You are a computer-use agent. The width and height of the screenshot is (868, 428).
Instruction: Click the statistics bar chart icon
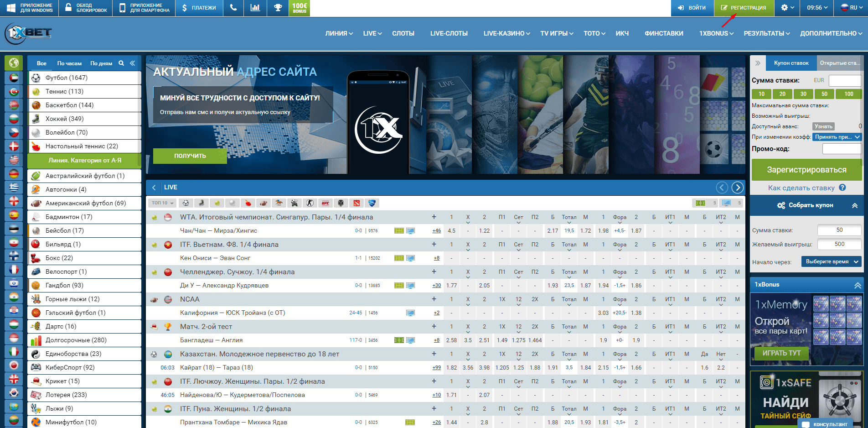[255, 8]
